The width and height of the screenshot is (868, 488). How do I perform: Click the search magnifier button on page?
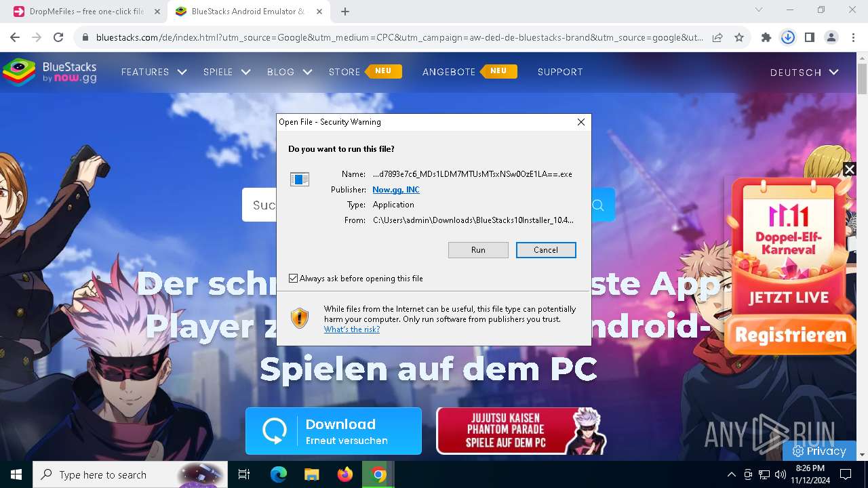598,205
